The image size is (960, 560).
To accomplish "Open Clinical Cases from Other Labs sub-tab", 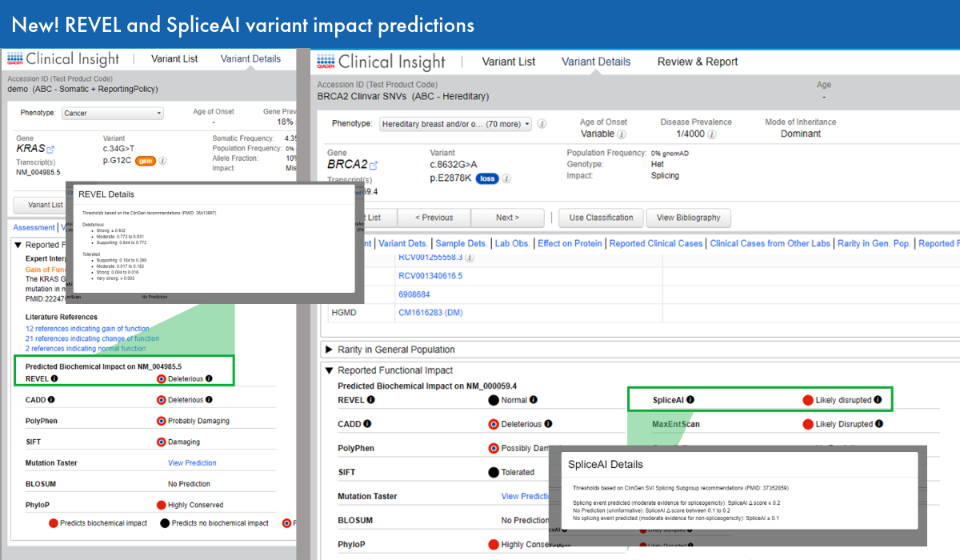I will pos(770,243).
